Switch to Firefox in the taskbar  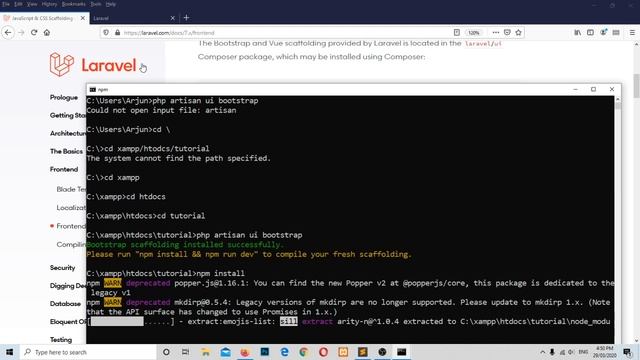[244, 352]
